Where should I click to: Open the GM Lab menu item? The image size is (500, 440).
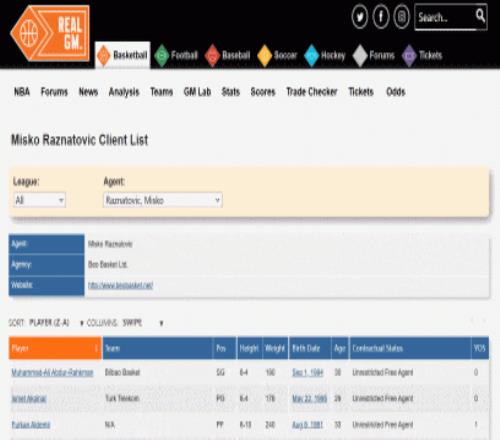pyautogui.click(x=197, y=92)
